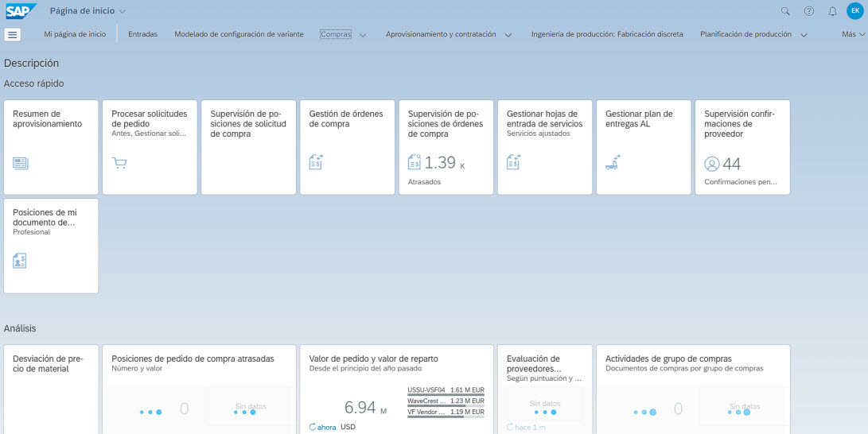Click the WaveCrest 1.23 M EUR row

pyautogui.click(x=446, y=402)
